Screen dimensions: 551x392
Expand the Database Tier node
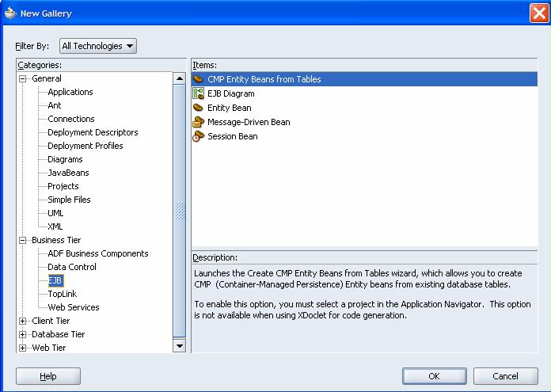(22, 335)
